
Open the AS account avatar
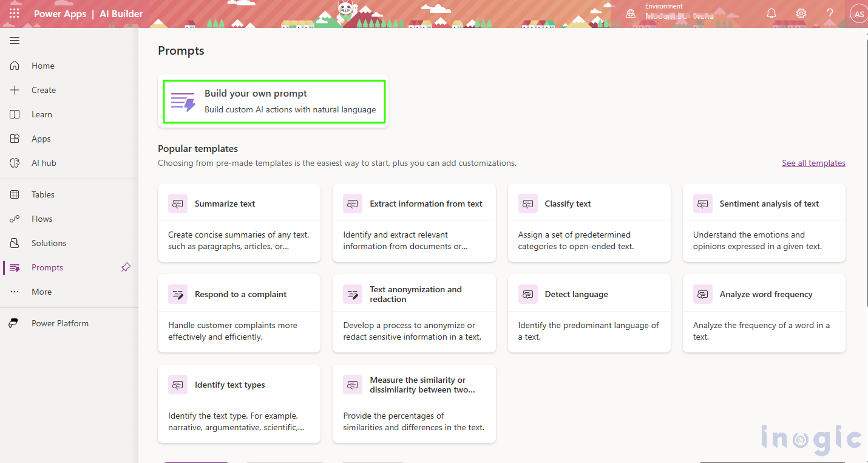(x=859, y=14)
